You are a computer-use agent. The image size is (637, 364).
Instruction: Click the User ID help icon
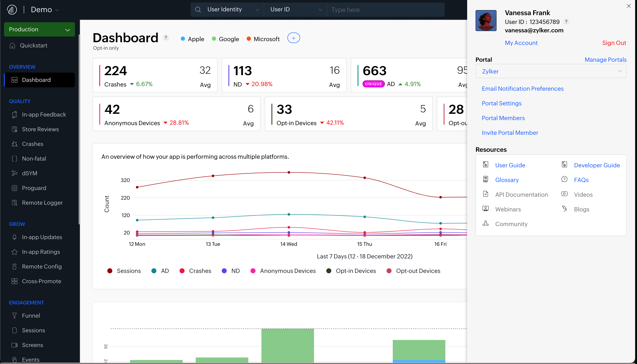(566, 22)
